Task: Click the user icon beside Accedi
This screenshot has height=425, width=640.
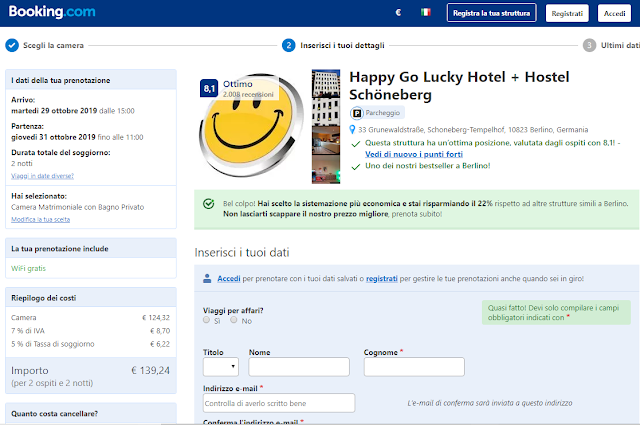Action: click(x=207, y=278)
